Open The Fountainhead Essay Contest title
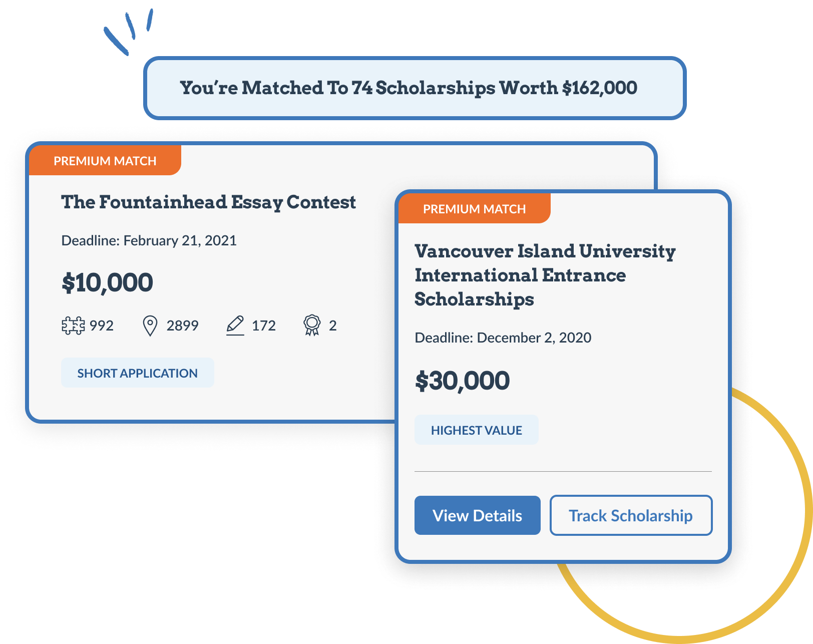This screenshot has height=644, width=813. (x=208, y=202)
